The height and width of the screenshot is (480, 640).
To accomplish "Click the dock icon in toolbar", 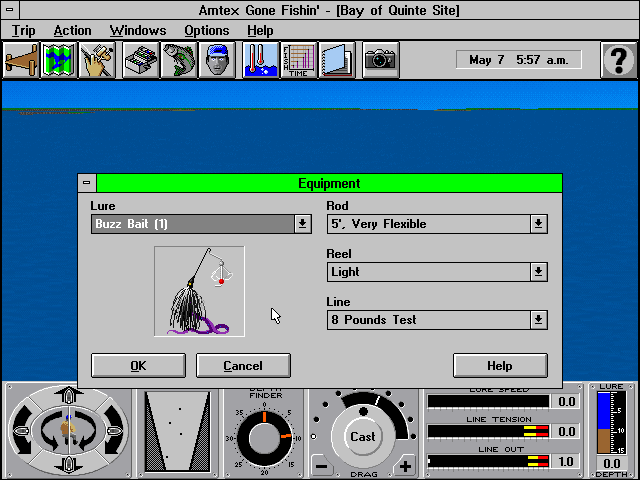I will click(21, 60).
